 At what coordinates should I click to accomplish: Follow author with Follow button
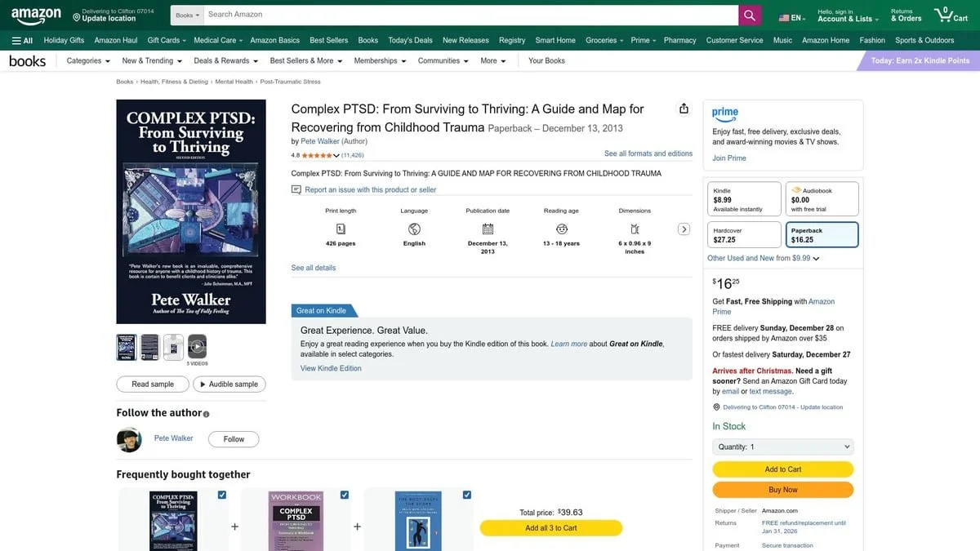(234, 439)
